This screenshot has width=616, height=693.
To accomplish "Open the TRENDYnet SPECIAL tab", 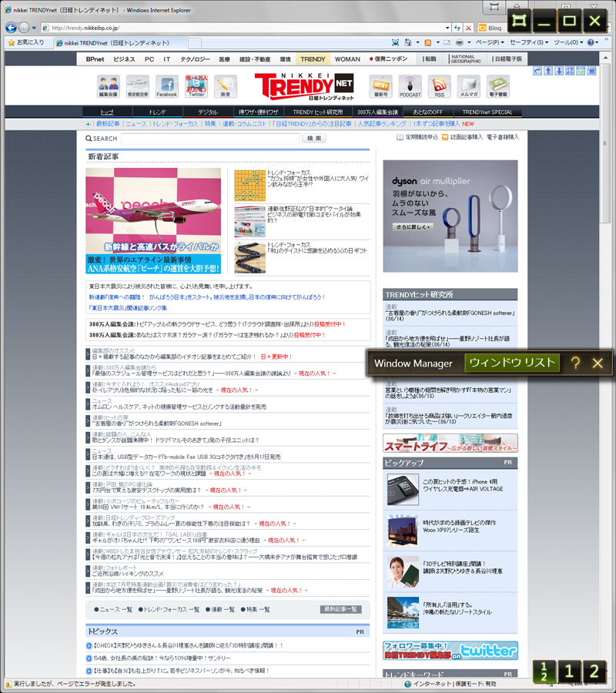I will coord(487,112).
